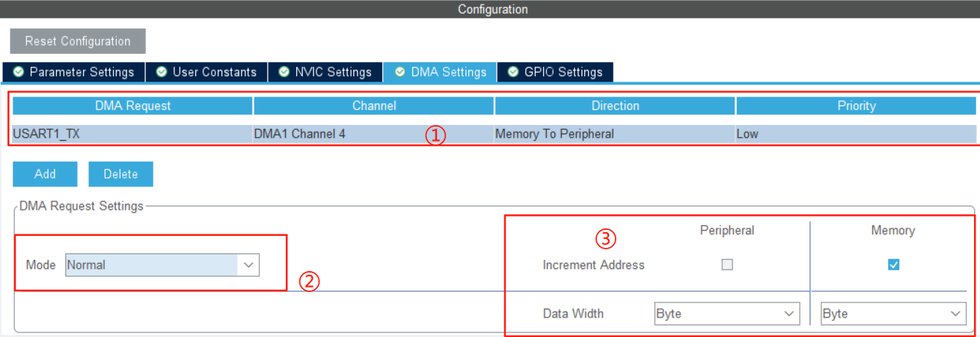Select the USART1_TX request cell

(132, 134)
